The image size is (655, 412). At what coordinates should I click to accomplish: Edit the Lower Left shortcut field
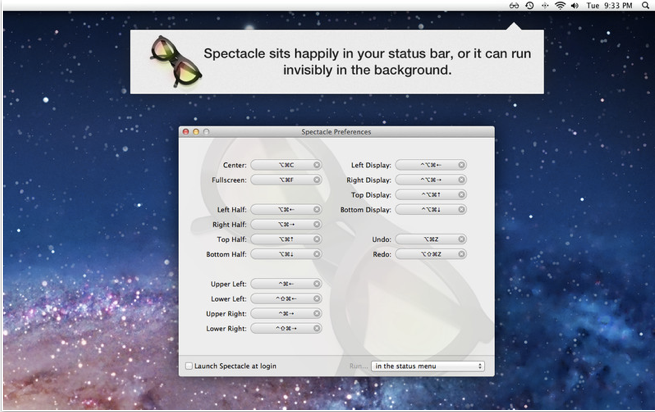[286, 299]
